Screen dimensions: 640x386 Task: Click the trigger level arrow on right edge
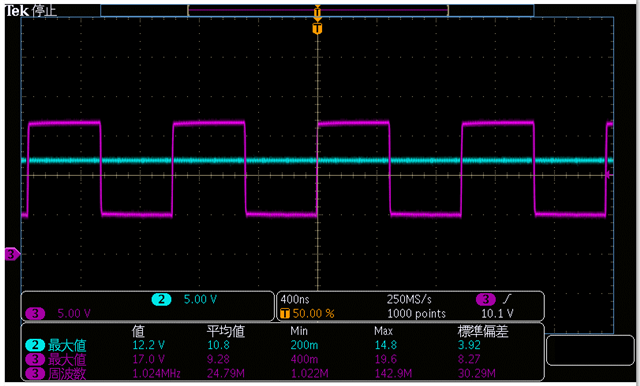tap(608, 175)
